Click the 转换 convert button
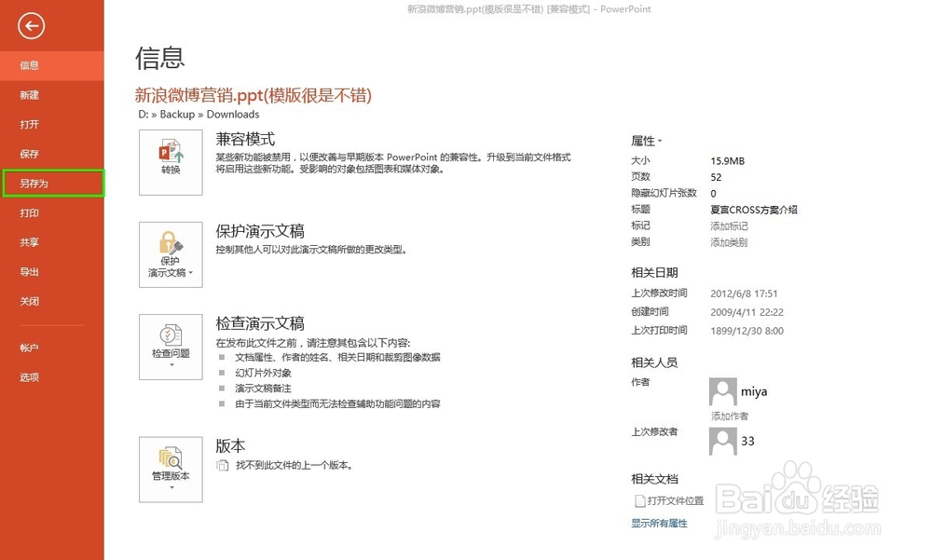Image resolution: width=932 pixels, height=560 pixels. point(171,162)
